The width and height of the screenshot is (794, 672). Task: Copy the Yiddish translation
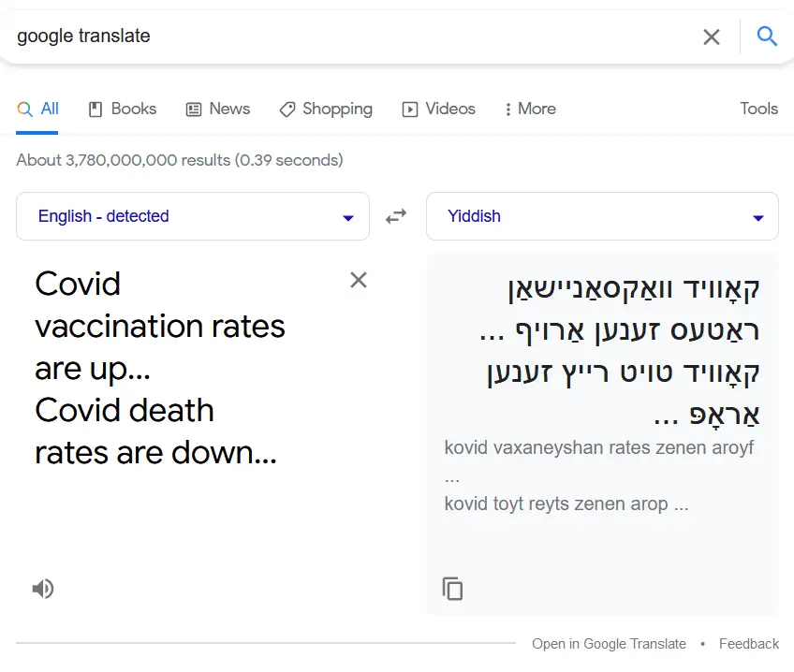[x=452, y=589]
